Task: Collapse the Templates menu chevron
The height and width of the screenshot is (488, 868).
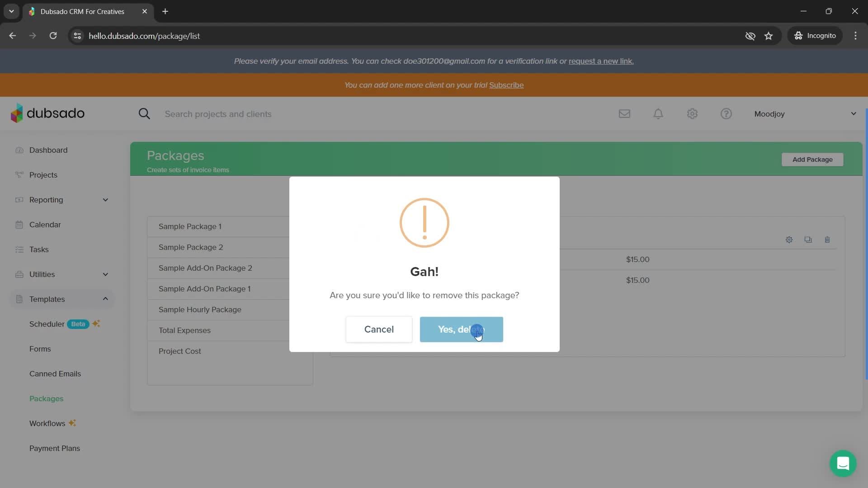Action: tap(105, 299)
